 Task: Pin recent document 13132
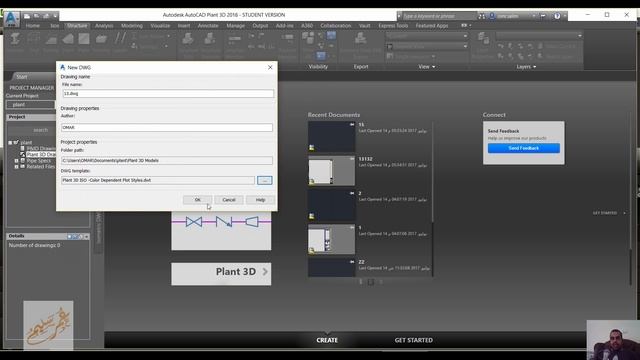352,158
